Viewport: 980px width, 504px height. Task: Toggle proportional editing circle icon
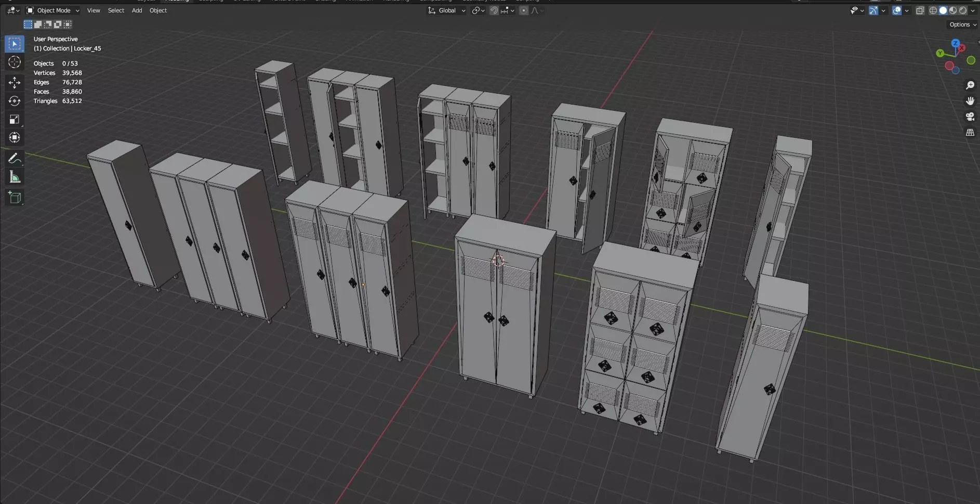[524, 10]
